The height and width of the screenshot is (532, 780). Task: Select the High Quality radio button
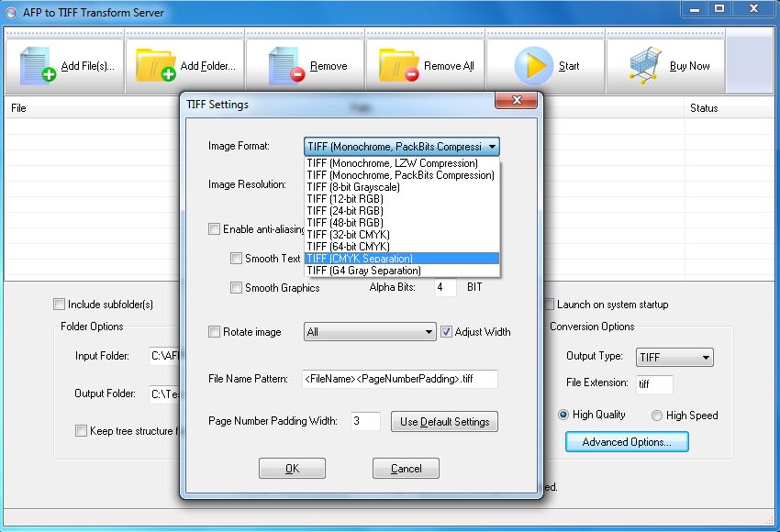pyautogui.click(x=563, y=415)
